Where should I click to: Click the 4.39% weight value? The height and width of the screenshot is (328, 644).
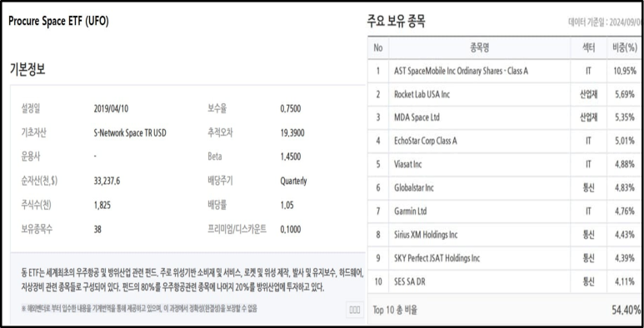(x=626, y=258)
